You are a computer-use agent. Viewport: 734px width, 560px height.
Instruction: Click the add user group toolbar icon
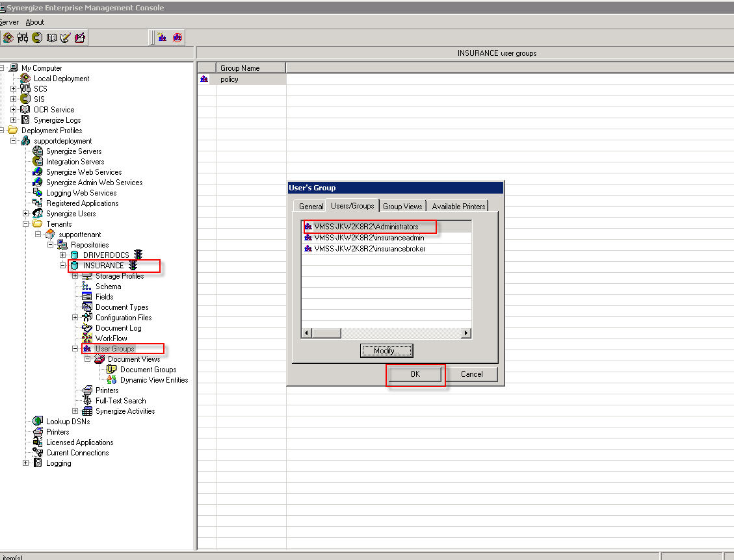[162, 38]
